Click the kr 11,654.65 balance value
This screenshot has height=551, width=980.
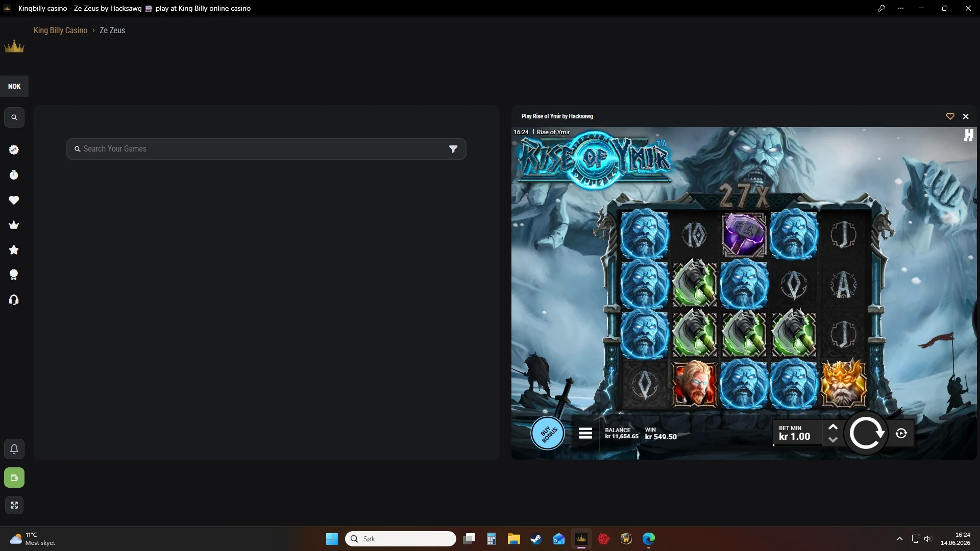pyautogui.click(x=622, y=437)
